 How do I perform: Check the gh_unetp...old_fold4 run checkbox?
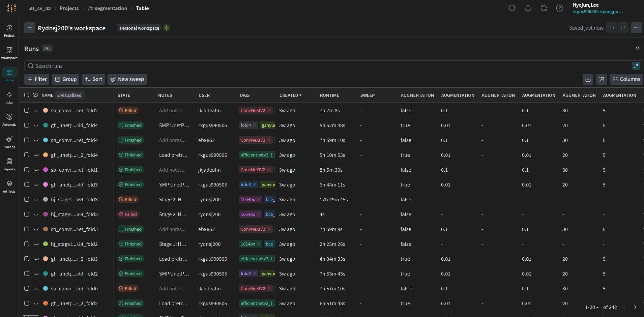(x=27, y=125)
